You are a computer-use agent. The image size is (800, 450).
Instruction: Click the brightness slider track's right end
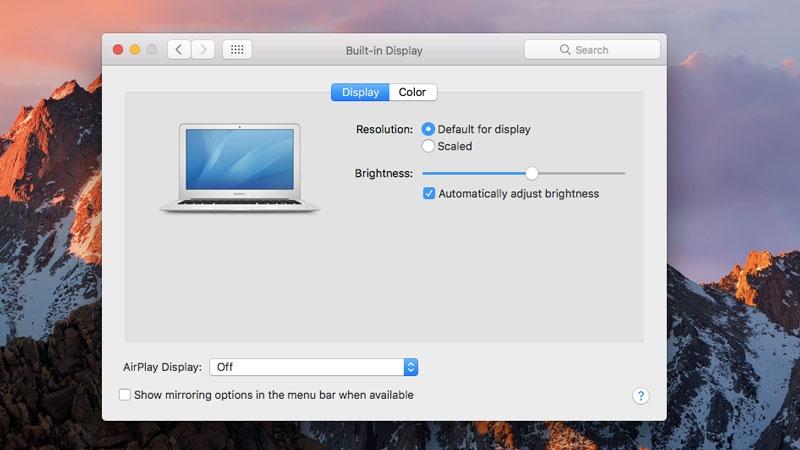click(x=623, y=173)
